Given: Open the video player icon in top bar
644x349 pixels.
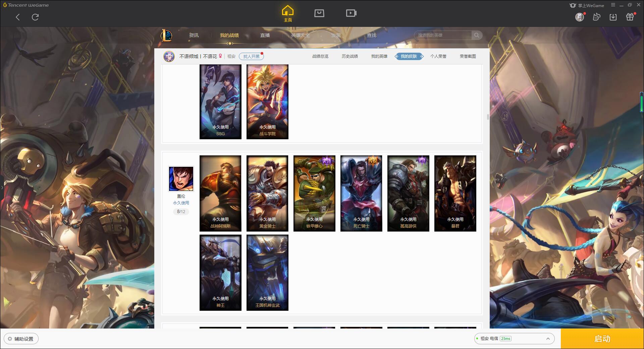Looking at the screenshot, I should [x=351, y=13].
